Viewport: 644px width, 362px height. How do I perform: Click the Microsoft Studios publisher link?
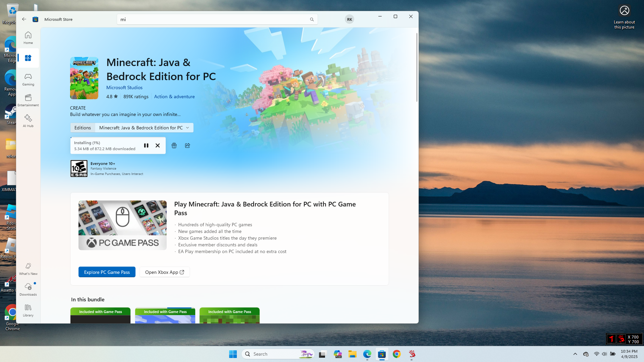pos(124,87)
